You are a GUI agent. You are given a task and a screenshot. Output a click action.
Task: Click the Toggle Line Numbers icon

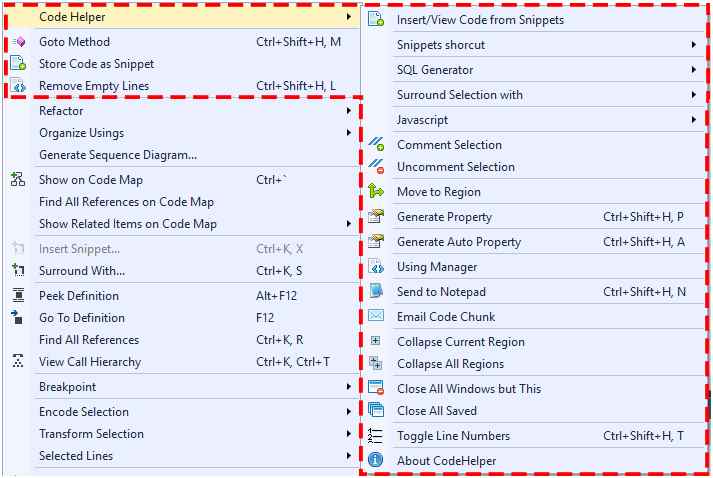[x=376, y=436]
